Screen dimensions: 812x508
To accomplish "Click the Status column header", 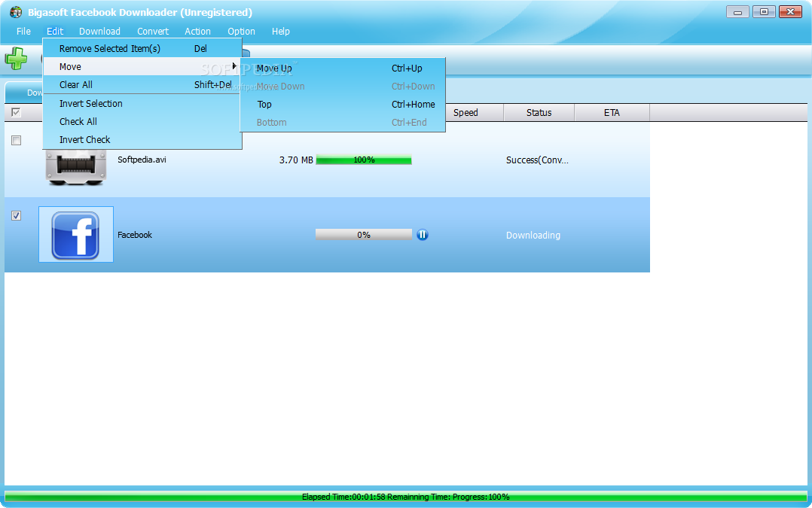I will [x=539, y=112].
